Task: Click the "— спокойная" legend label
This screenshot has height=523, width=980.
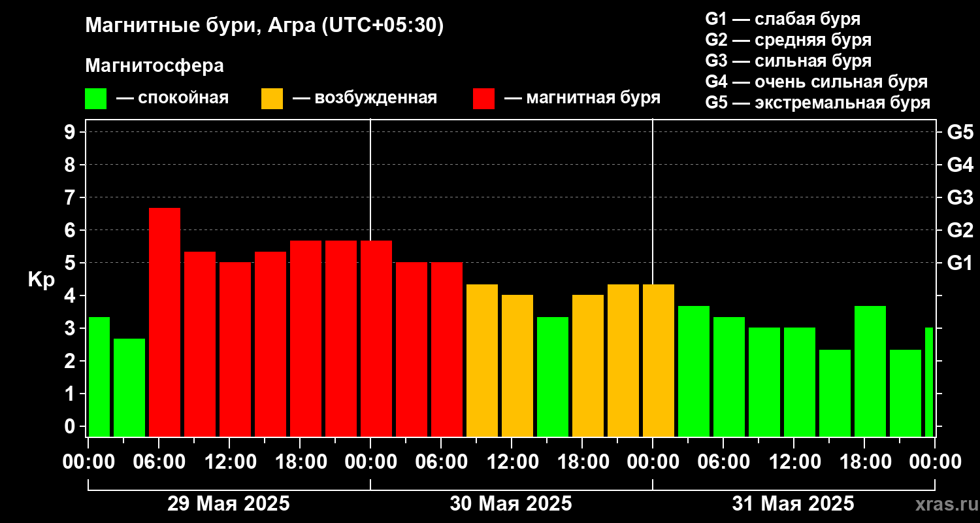Action: tap(172, 99)
